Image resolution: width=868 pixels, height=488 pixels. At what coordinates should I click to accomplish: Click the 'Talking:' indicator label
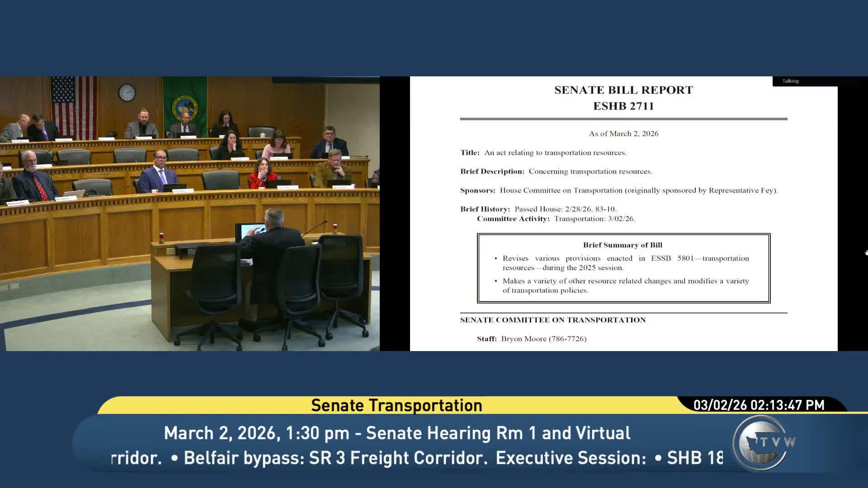791,81
